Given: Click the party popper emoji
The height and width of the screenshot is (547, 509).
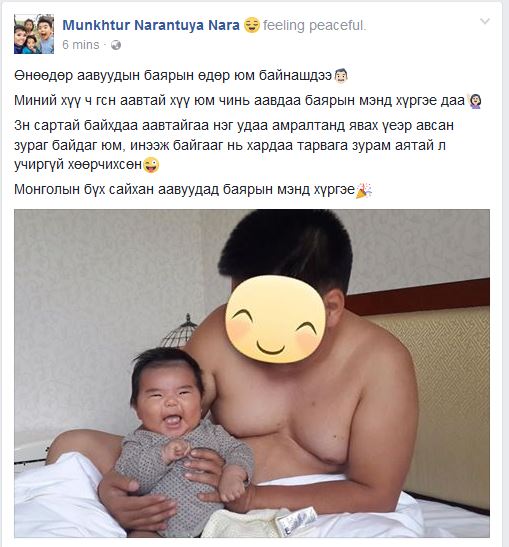Looking at the screenshot, I should pos(363,190).
